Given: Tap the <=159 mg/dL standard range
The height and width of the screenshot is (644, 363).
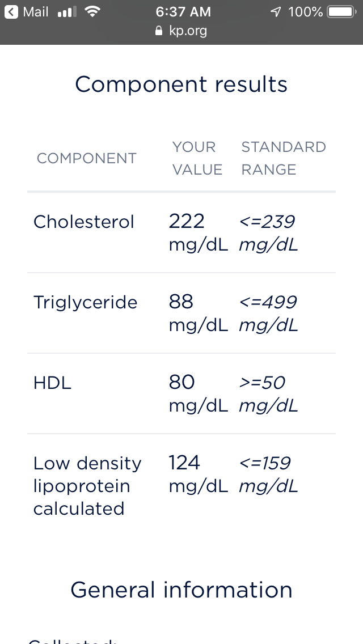Looking at the screenshot, I should coord(268,474).
